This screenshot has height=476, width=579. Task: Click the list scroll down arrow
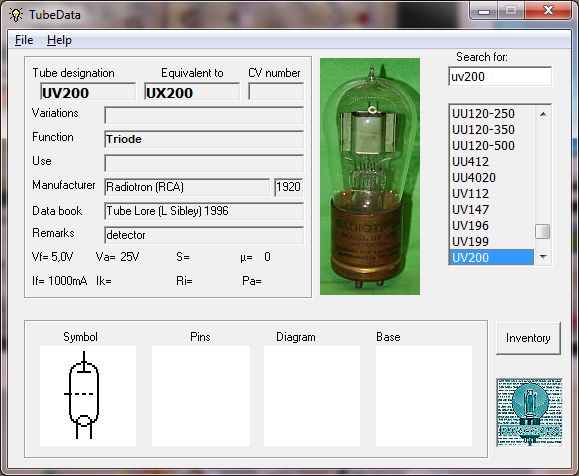[x=543, y=256]
